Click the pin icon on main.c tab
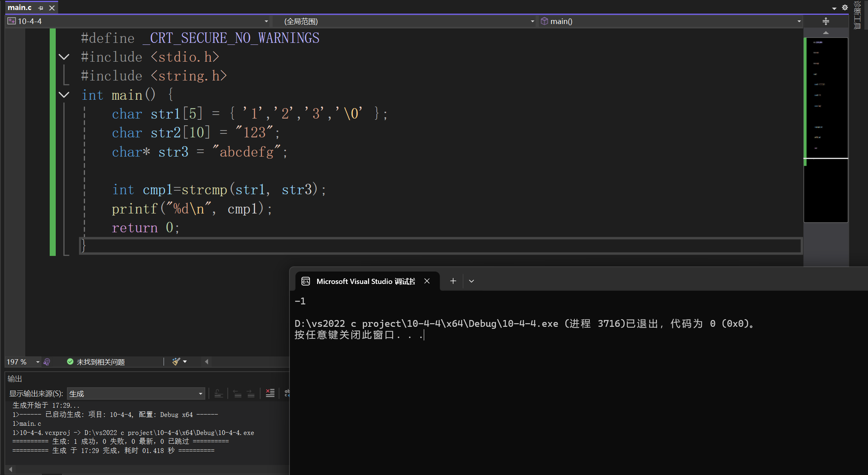The image size is (868, 475). (40, 8)
